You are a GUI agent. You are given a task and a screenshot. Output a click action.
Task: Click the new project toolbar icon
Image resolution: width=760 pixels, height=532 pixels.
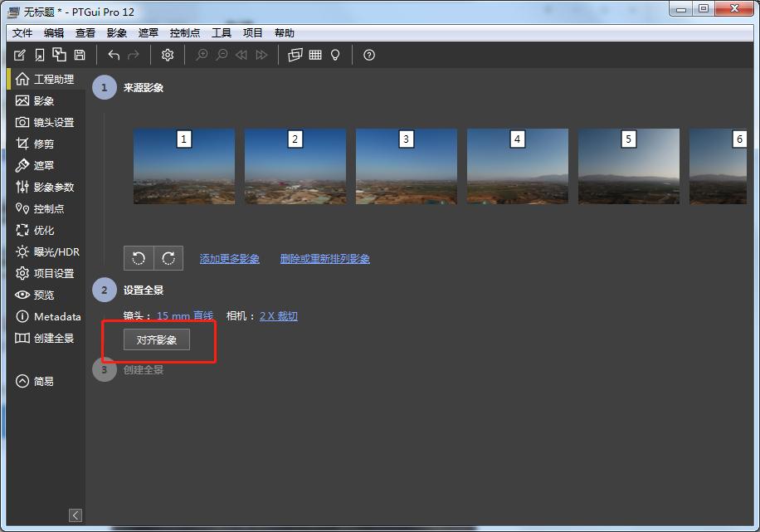point(19,55)
